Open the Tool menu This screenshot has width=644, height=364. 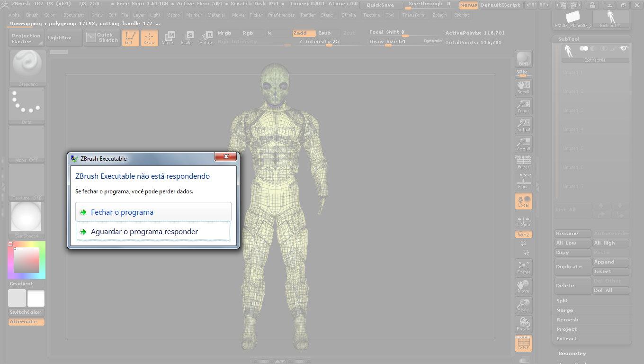390,15
